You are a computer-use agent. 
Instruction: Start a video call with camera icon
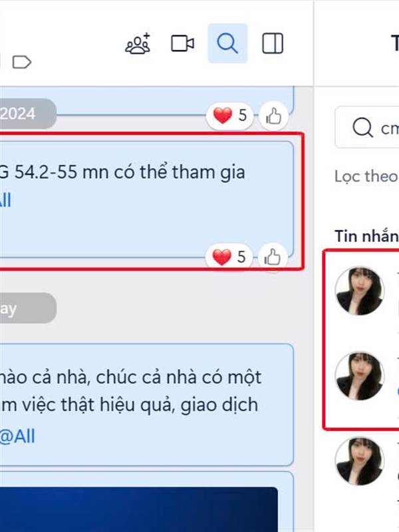(182, 43)
